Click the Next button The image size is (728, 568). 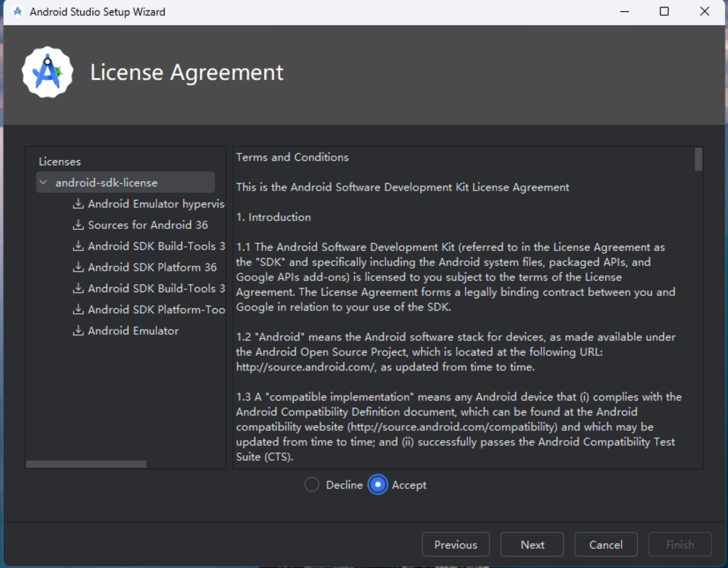point(532,544)
